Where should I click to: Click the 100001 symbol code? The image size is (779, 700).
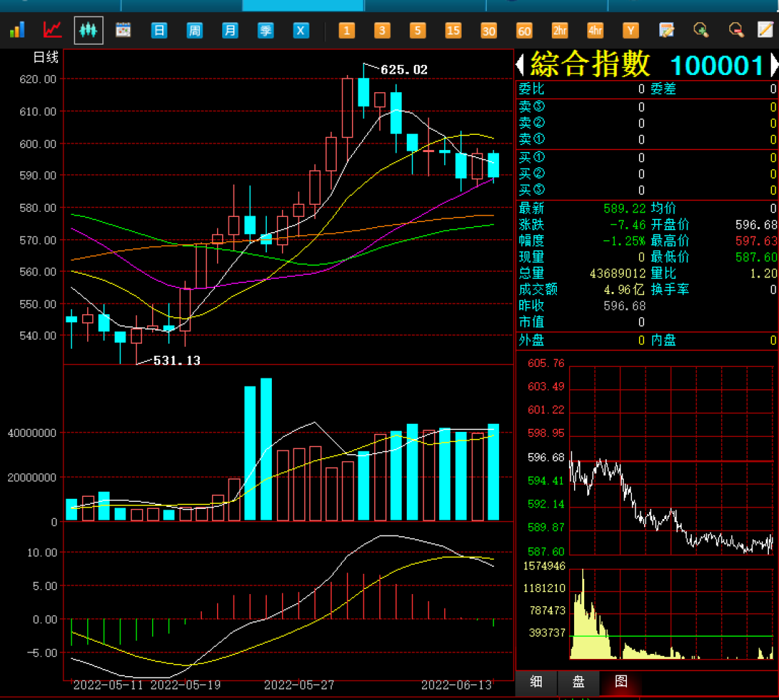pos(717,66)
